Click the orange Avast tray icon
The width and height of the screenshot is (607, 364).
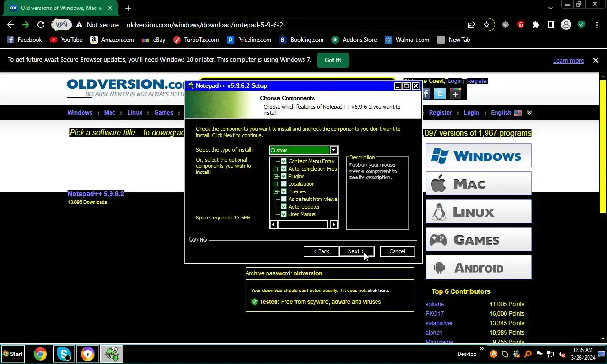(494, 354)
